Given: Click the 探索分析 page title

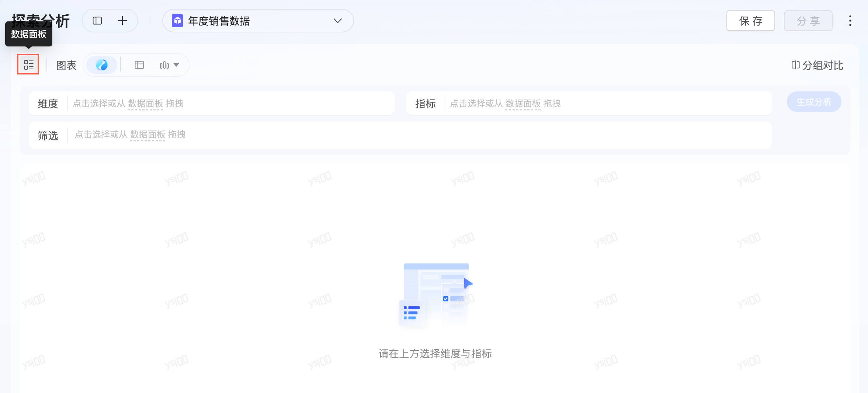Looking at the screenshot, I should click(x=41, y=21).
